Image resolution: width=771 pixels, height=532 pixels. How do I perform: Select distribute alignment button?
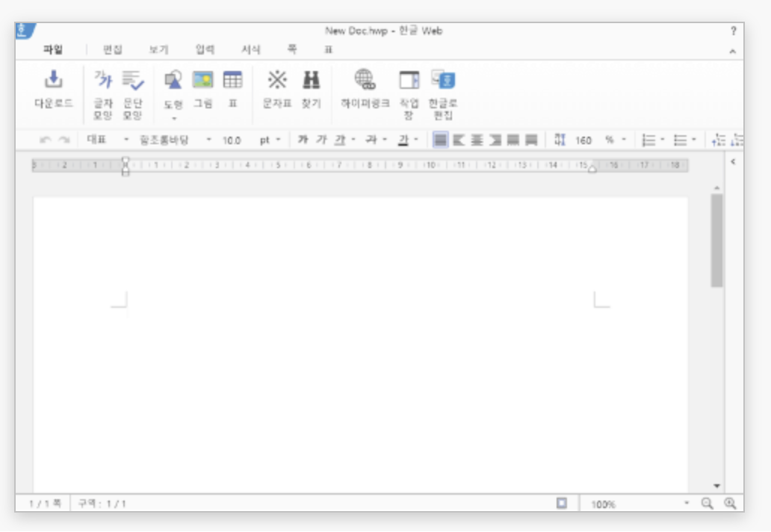click(513, 140)
